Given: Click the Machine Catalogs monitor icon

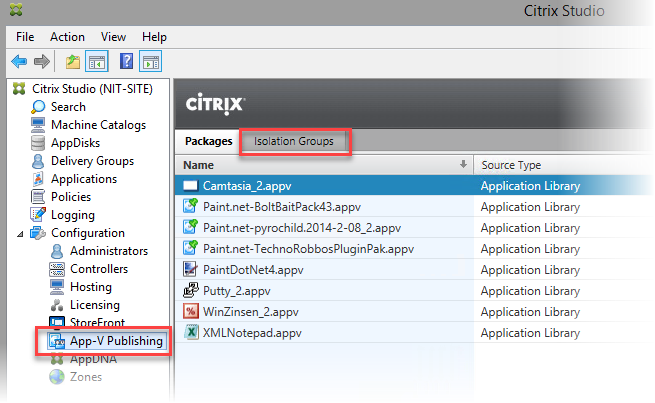Looking at the screenshot, I should pyautogui.click(x=38, y=125).
